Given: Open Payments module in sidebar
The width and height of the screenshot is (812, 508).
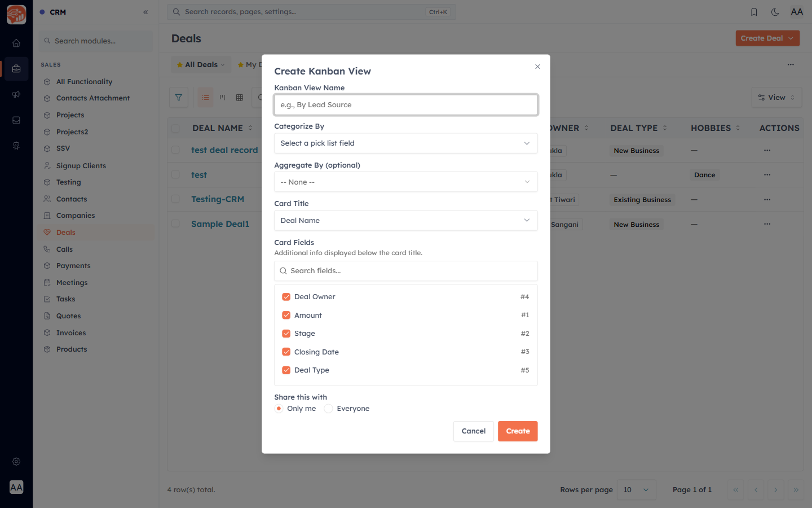Looking at the screenshot, I should [x=73, y=266].
